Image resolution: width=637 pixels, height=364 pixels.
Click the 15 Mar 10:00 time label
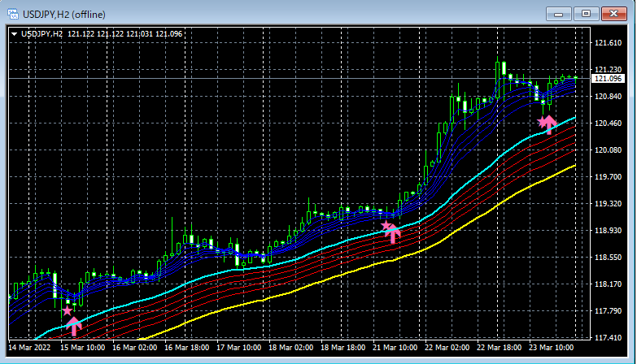pyautogui.click(x=83, y=348)
